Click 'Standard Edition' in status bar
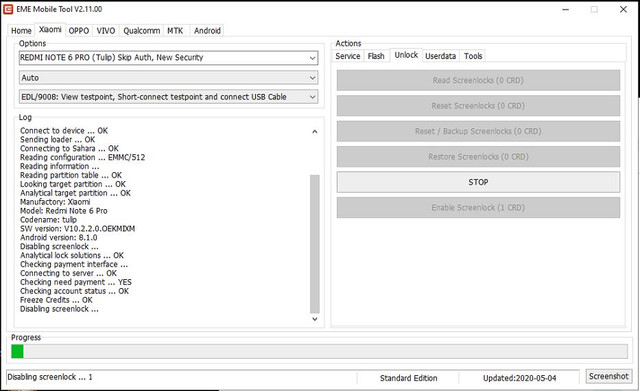The width and height of the screenshot is (640, 391). click(408, 378)
